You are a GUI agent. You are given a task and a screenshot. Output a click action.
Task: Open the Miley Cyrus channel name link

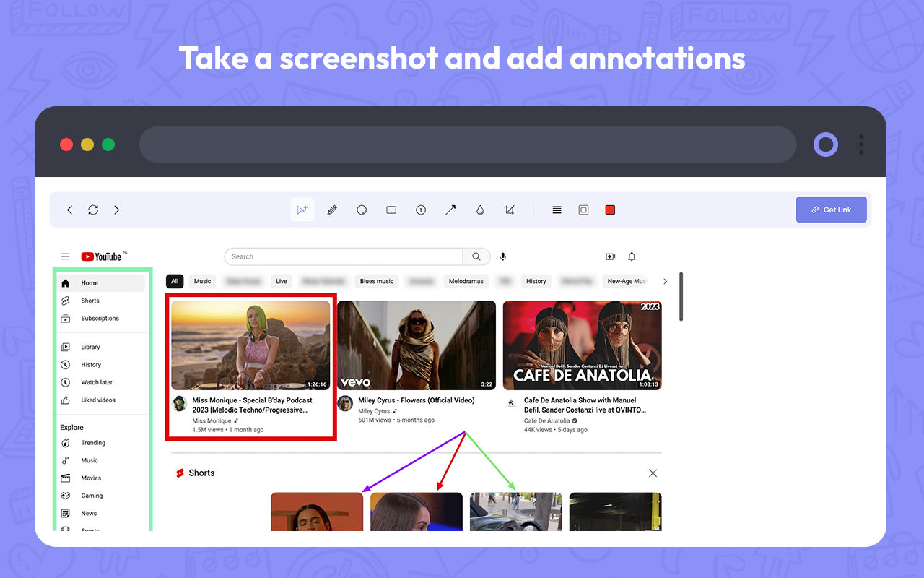tap(374, 411)
